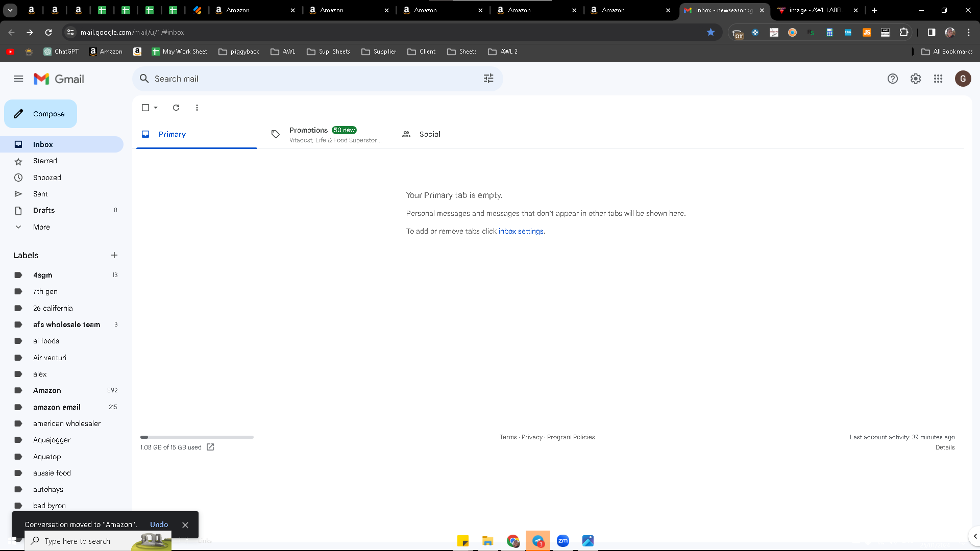
Task: Show search options filter icon
Action: (488, 79)
